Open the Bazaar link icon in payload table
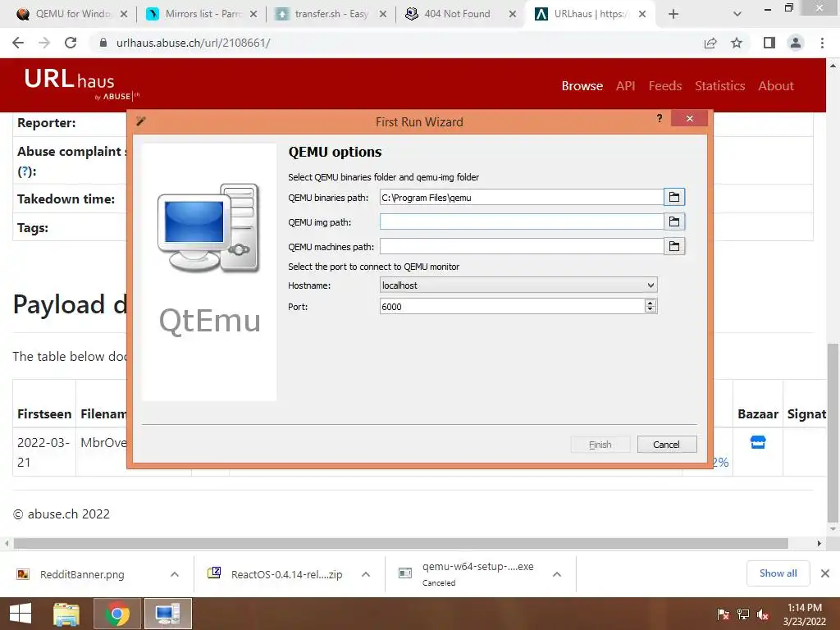Viewport: 840px width, 630px height. [757, 442]
